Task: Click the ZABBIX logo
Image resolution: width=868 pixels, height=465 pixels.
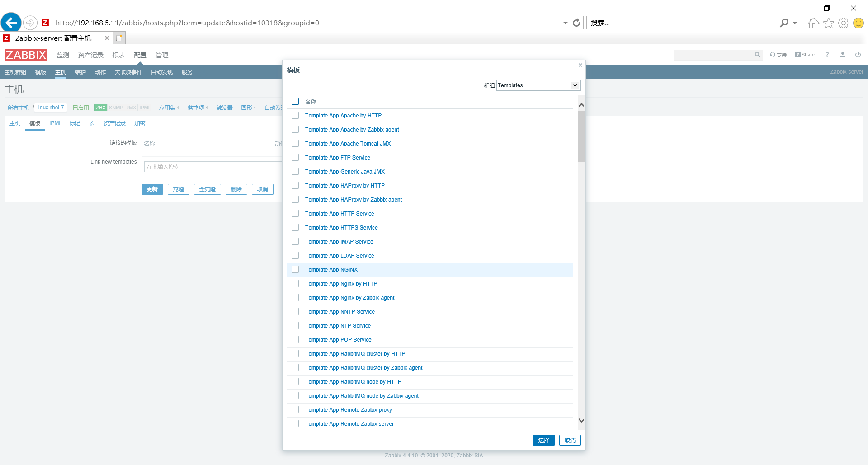Action: [x=26, y=55]
